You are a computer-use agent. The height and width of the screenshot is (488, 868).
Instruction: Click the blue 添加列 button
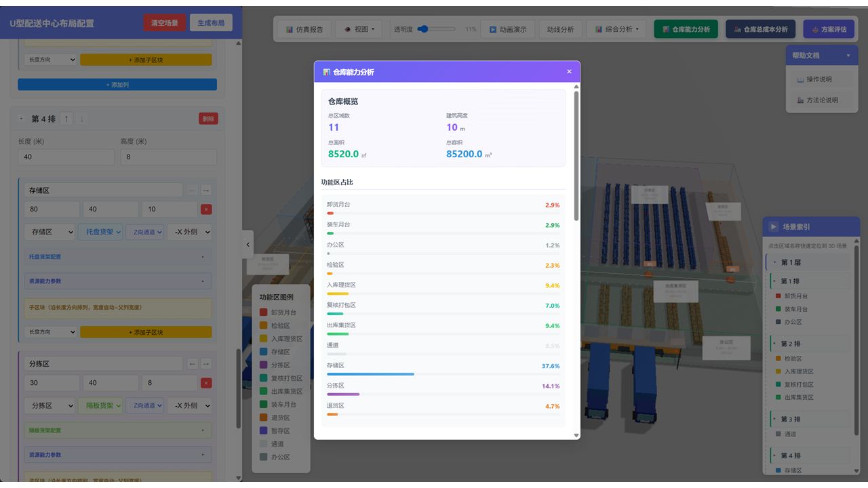(117, 85)
